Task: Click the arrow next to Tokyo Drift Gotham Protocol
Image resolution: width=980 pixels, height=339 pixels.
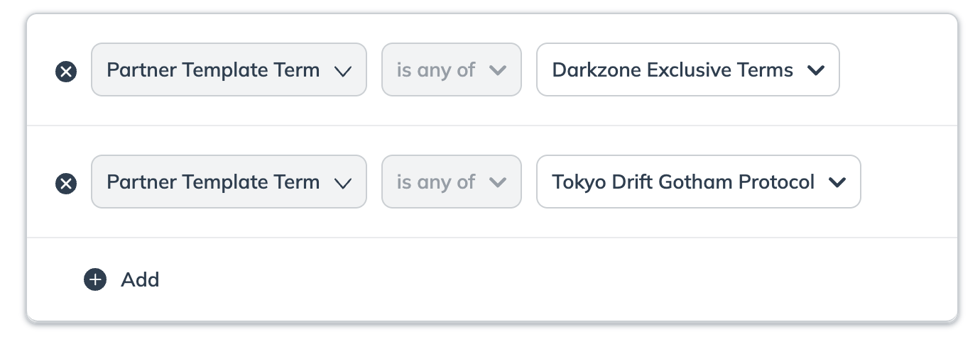Action: click(837, 182)
